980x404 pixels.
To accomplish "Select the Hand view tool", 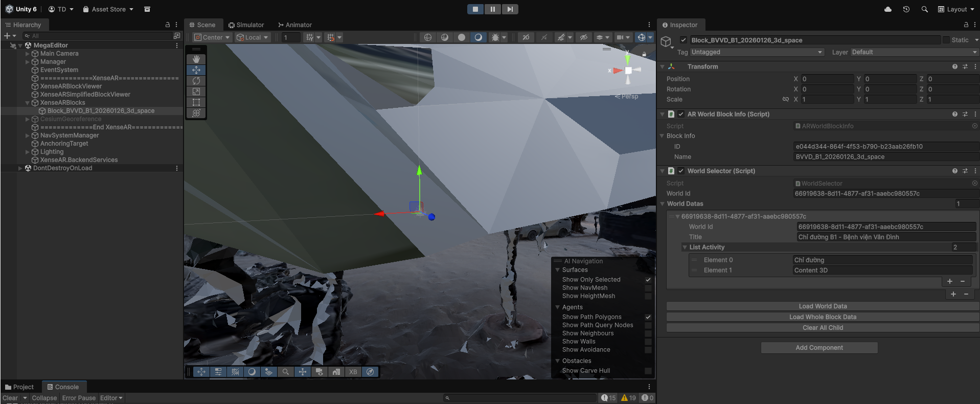I will click(196, 59).
